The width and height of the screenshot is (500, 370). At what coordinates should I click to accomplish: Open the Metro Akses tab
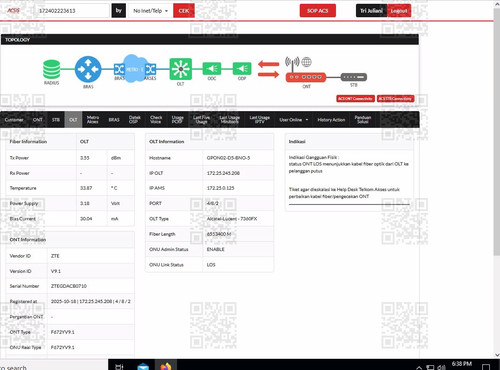click(x=93, y=120)
